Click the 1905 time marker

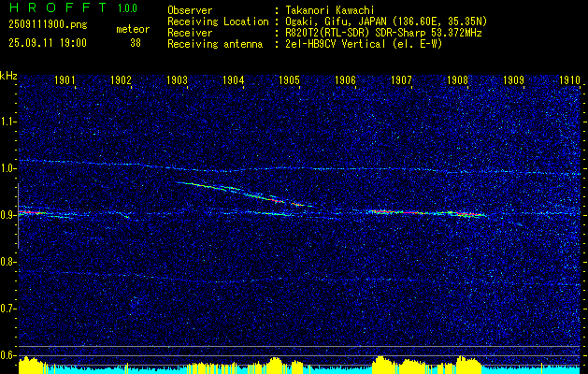coord(290,79)
